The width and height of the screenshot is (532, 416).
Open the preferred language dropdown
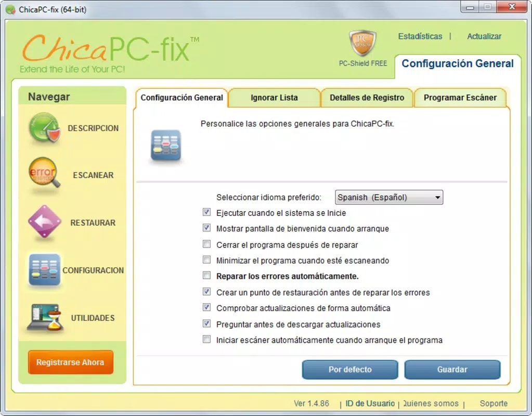pyautogui.click(x=389, y=197)
